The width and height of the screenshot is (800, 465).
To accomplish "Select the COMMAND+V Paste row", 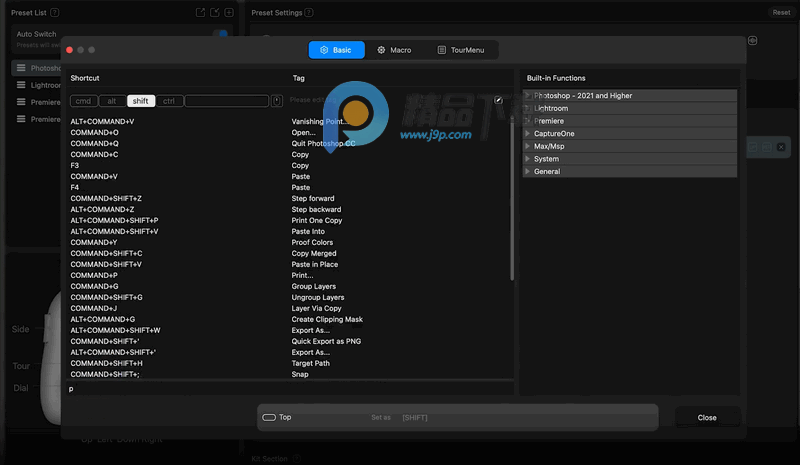I will [290, 177].
